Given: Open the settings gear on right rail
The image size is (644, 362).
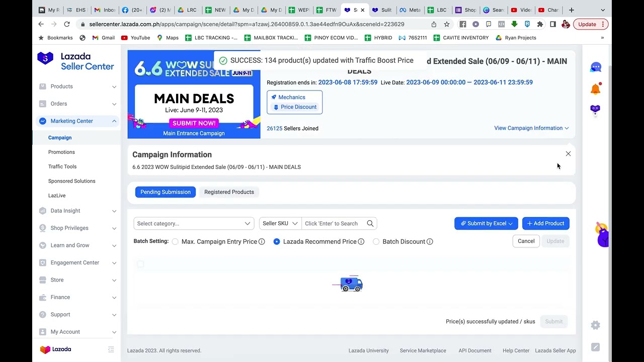Looking at the screenshot, I should click(x=595, y=325).
